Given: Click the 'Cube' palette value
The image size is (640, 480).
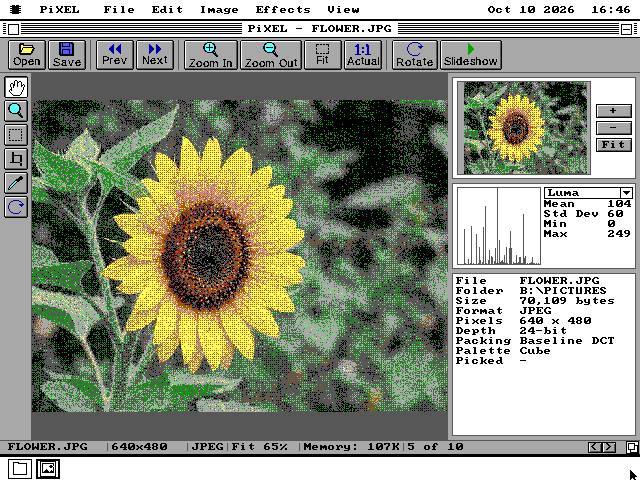Looking at the screenshot, I should pyautogui.click(x=535, y=351).
